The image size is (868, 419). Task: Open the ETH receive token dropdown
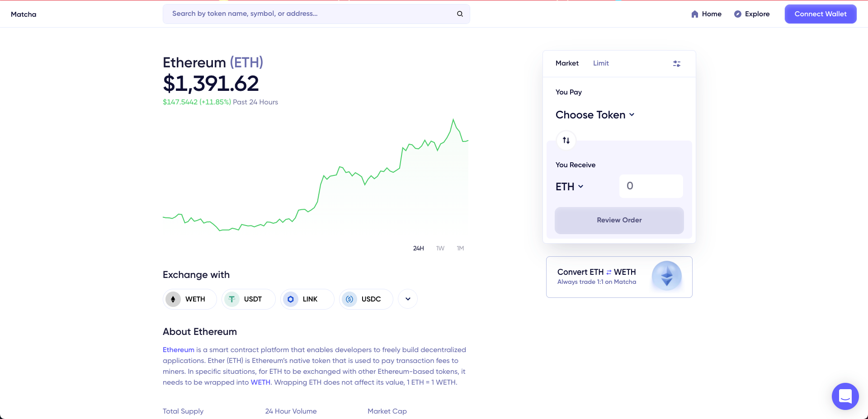(569, 187)
